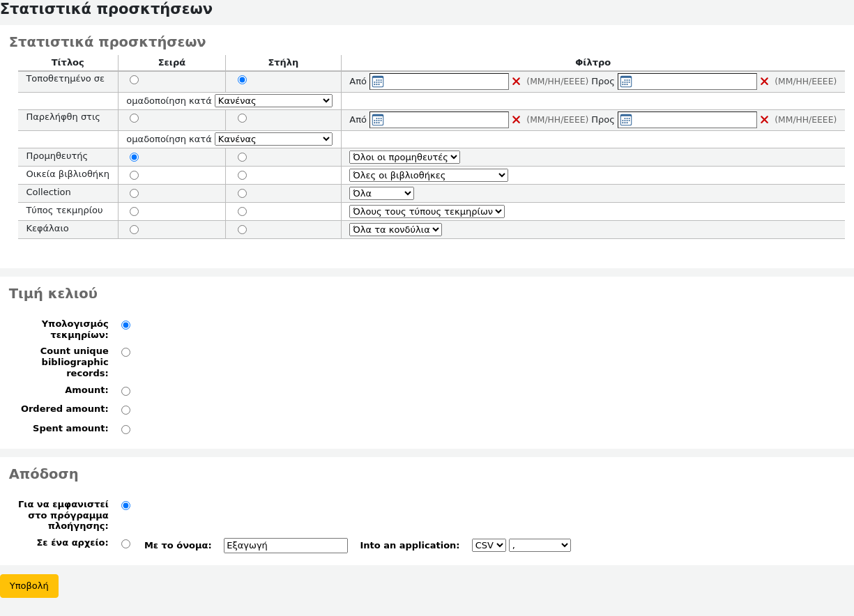Open the Όλους τους τύπους τεκμηρίων dropdown

click(427, 212)
